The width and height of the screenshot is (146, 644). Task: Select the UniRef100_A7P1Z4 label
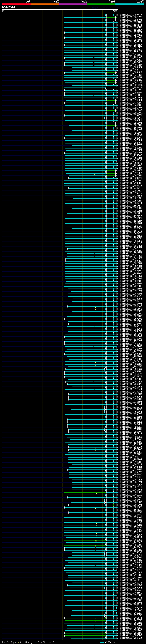click(x=131, y=32)
